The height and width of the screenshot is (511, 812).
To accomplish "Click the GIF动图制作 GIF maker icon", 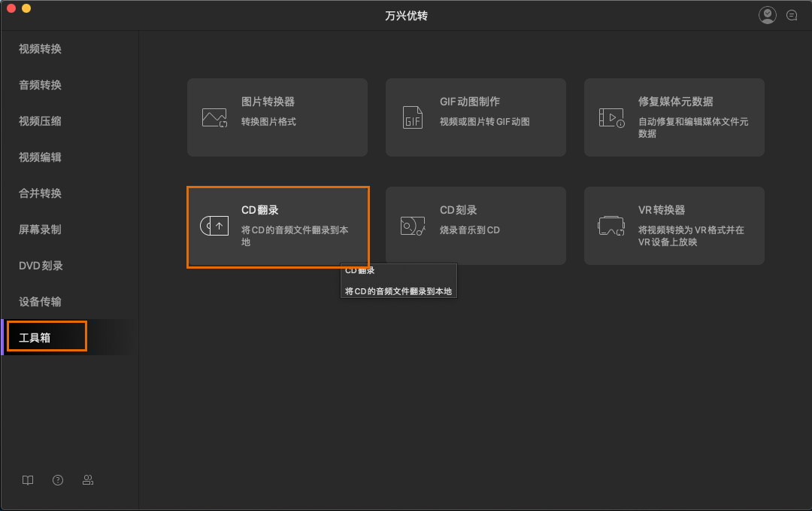I will [412, 117].
